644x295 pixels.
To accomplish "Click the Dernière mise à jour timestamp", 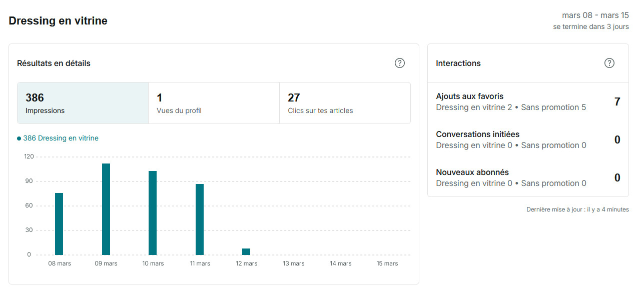I will (577, 209).
